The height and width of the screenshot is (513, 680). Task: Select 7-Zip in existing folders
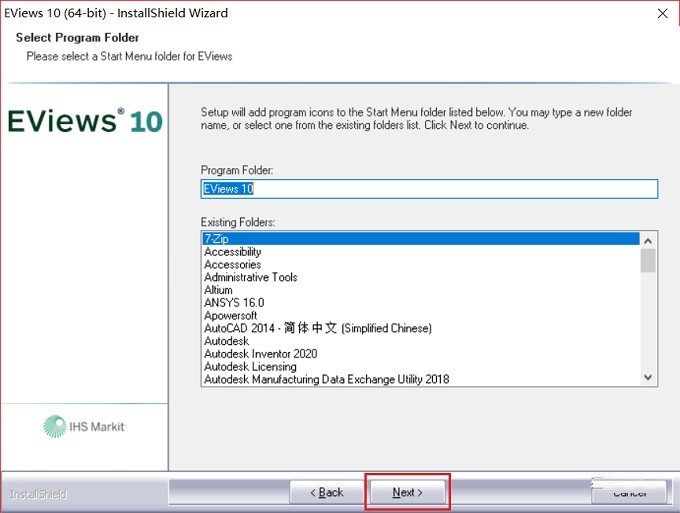point(421,239)
